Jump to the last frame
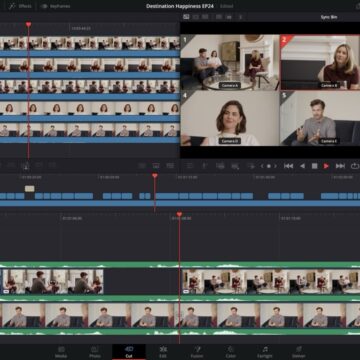Viewport: 360px width, 360px height. 340,166
